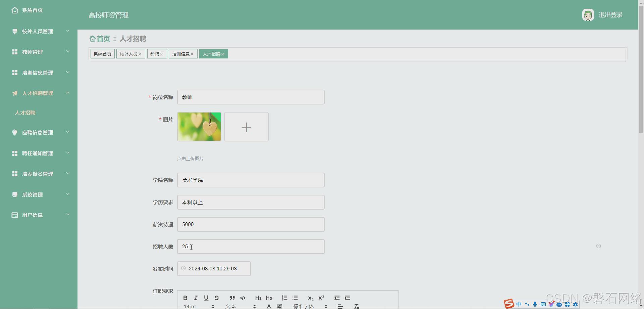Toggle Chinese input mode 中 icon
Image resolution: width=644 pixels, height=309 pixels.
[x=519, y=304]
